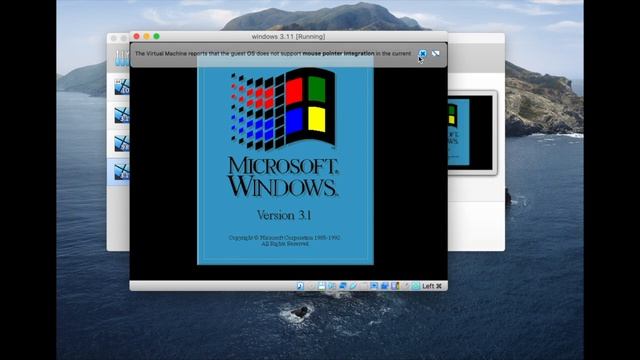Click the hard disk activity icon in status bar
640x360 pixels.
click(300, 286)
